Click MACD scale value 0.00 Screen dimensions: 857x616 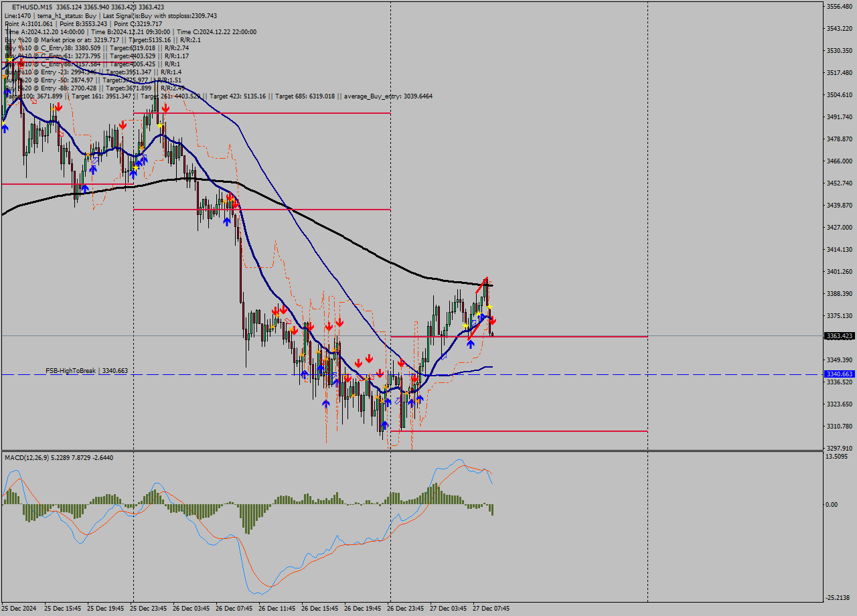pyautogui.click(x=832, y=505)
